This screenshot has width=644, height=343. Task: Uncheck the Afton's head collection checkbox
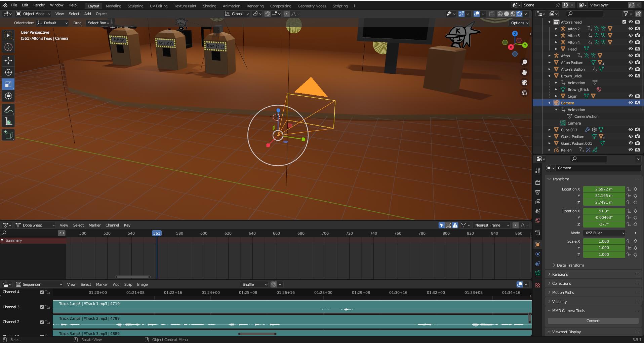click(x=624, y=22)
